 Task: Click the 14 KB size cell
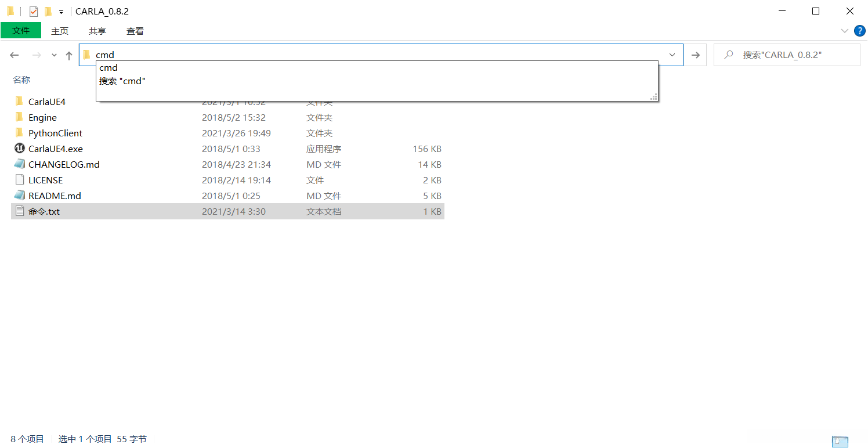click(430, 164)
